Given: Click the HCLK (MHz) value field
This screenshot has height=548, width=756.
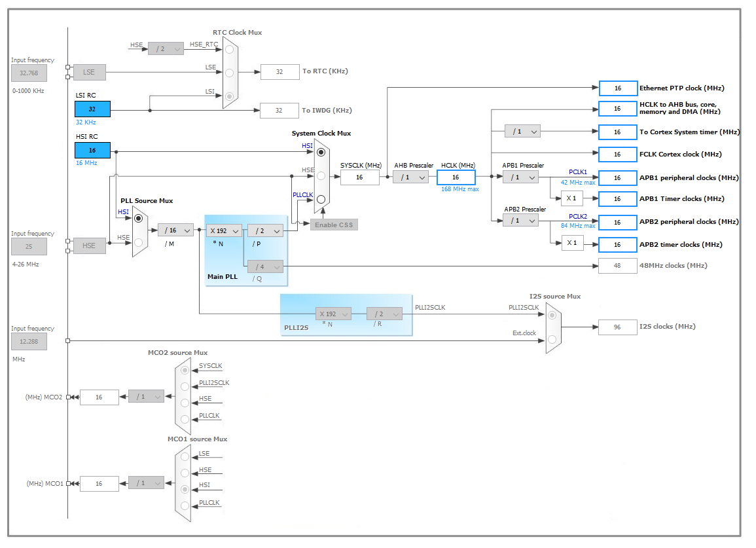Looking at the screenshot, I should (x=456, y=177).
